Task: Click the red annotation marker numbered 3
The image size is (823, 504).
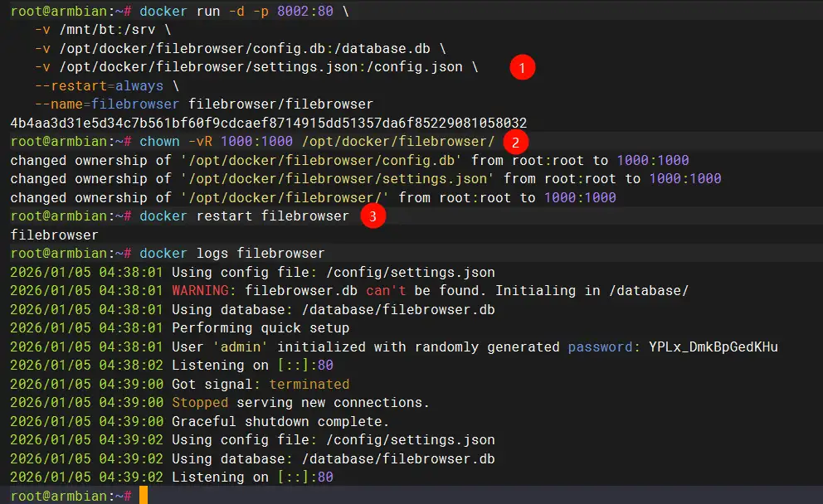Action: coord(373,217)
